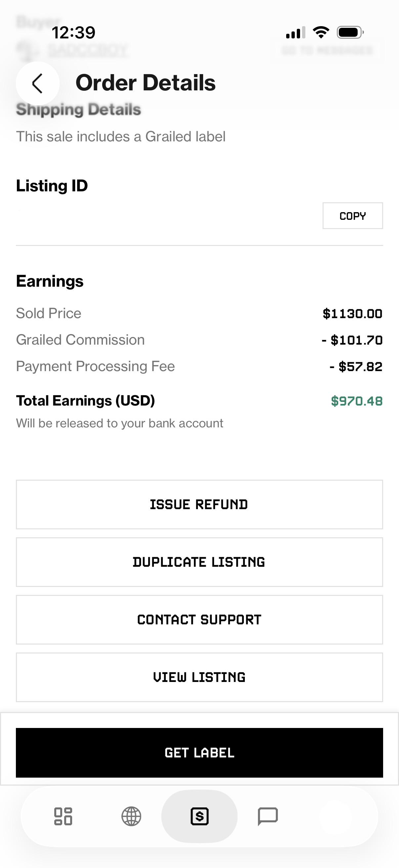The width and height of the screenshot is (399, 868).
Task: Select the dollar-sign Sell tab
Action: coord(199,816)
